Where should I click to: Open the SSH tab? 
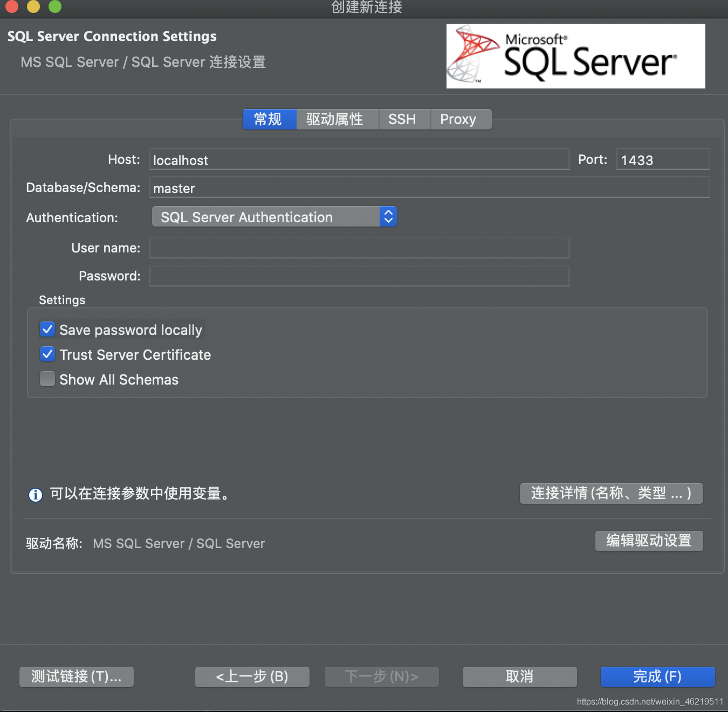click(x=404, y=119)
